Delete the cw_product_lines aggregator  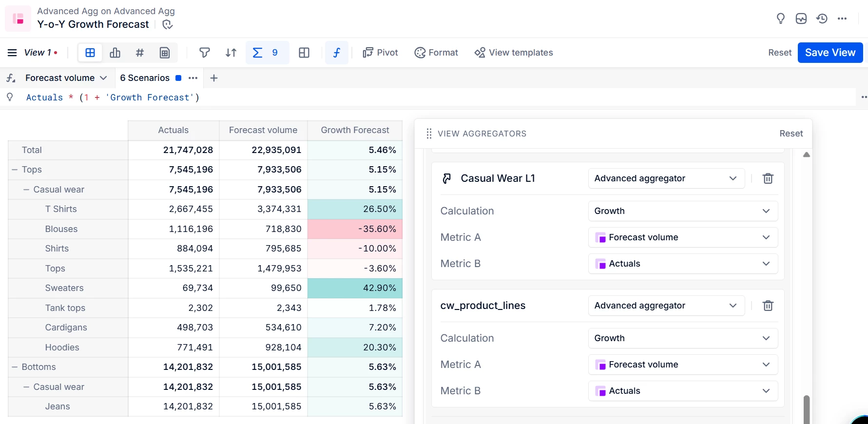768,306
